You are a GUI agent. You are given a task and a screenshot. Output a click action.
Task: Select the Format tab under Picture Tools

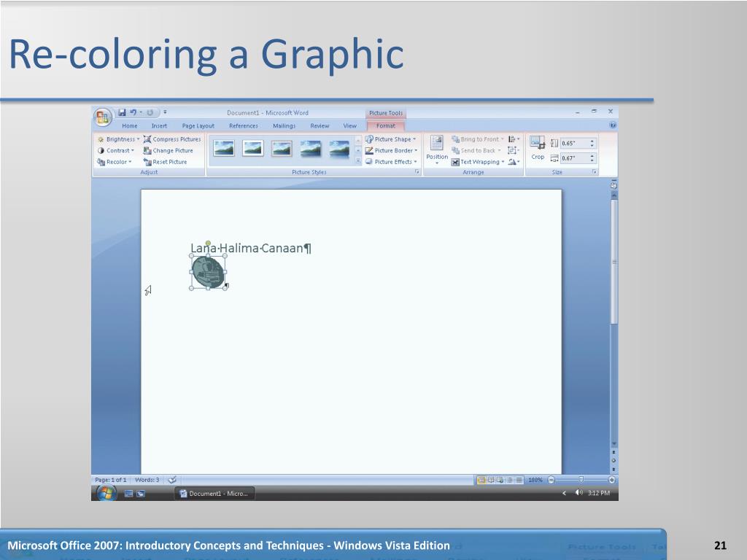click(x=385, y=125)
